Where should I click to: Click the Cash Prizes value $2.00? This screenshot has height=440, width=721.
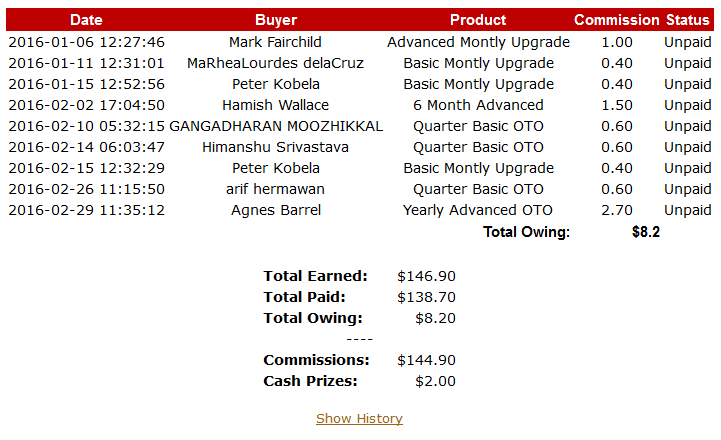pos(435,381)
